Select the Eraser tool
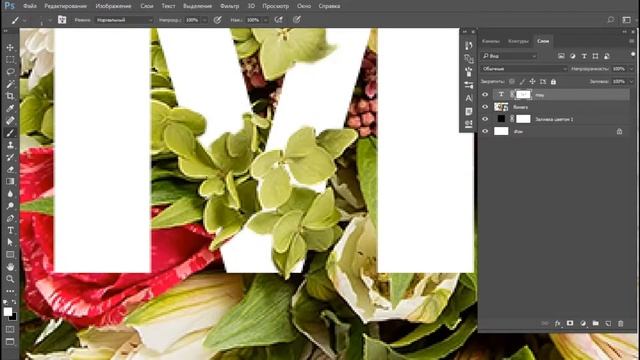Screen dimensions: 640x360 tap(10, 169)
